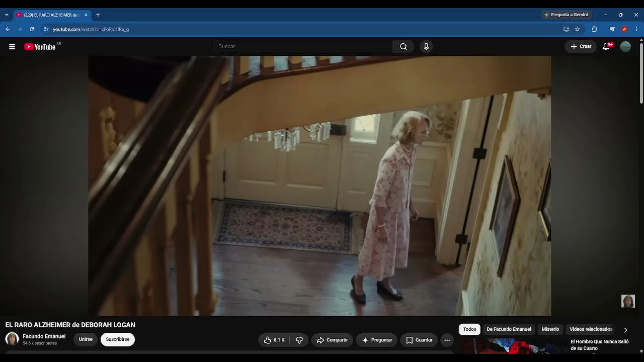Image resolution: width=644 pixels, height=362 pixels.
Task: Open the media controls icon in Chrome toolbar
Action: tap(612, 29)
